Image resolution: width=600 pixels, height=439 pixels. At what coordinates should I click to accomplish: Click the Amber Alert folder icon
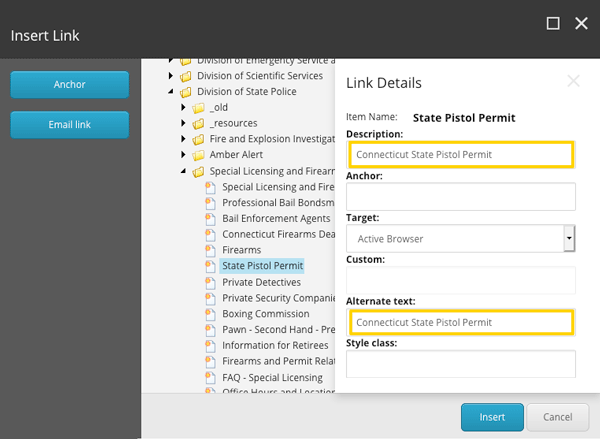(198, 156)
